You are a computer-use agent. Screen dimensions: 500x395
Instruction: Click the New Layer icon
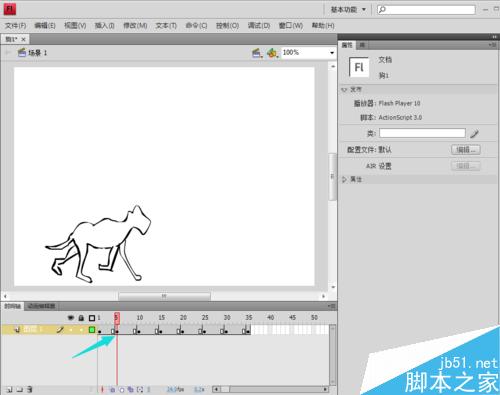[x=9, y=389]
